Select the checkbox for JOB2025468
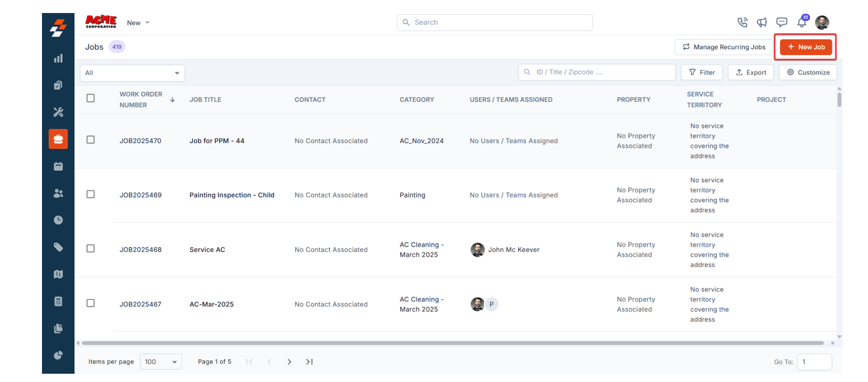Screen dimensions: 868x382 90,249
